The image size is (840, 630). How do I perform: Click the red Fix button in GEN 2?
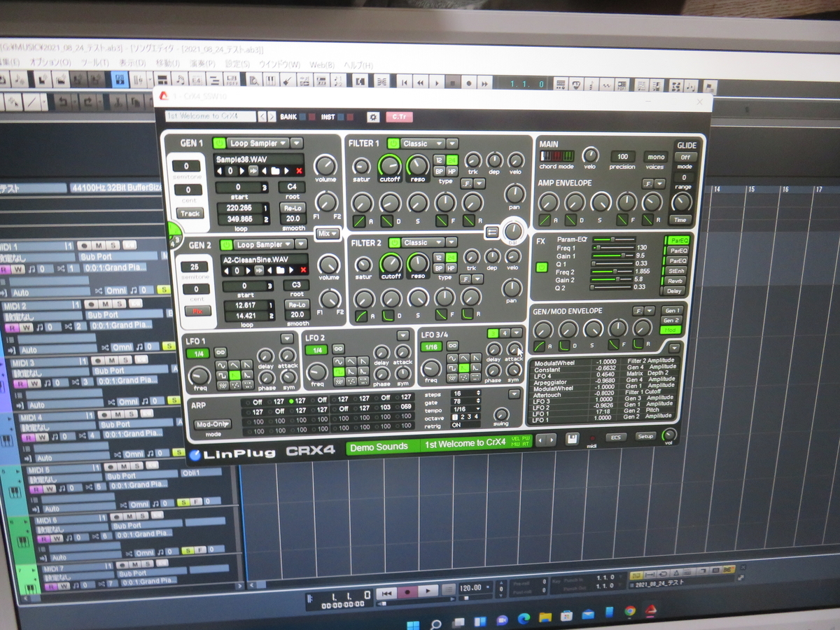(197, 311)
